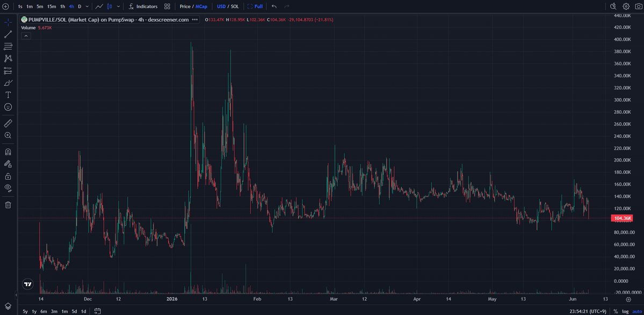Select the text annotation tool
644x315 pixels.
tap(8, 95)
